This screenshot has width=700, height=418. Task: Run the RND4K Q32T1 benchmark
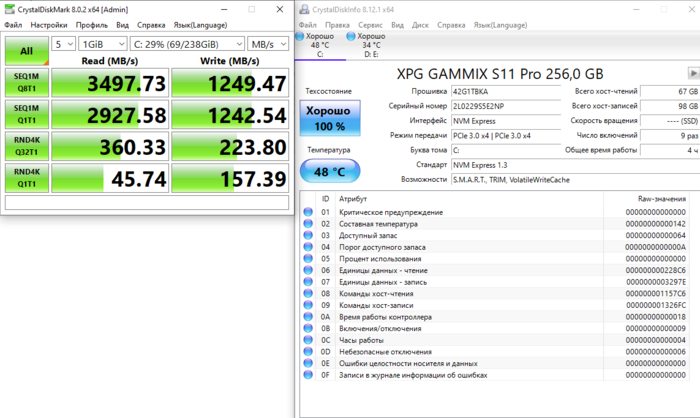(x=27, y=146)
